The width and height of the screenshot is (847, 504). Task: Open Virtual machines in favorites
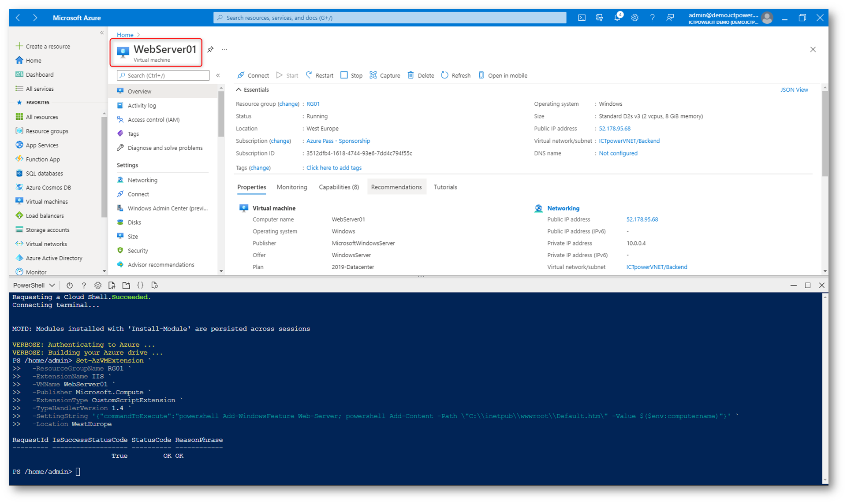click(x=41, y=201)
